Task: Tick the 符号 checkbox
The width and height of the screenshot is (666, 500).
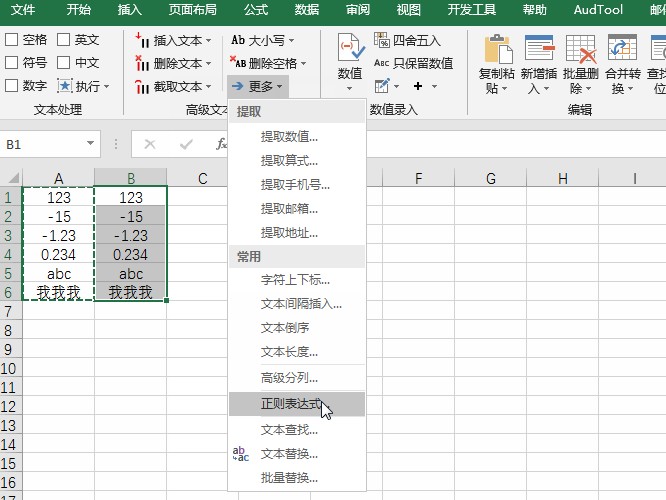Action: click(x=11, y=63)
